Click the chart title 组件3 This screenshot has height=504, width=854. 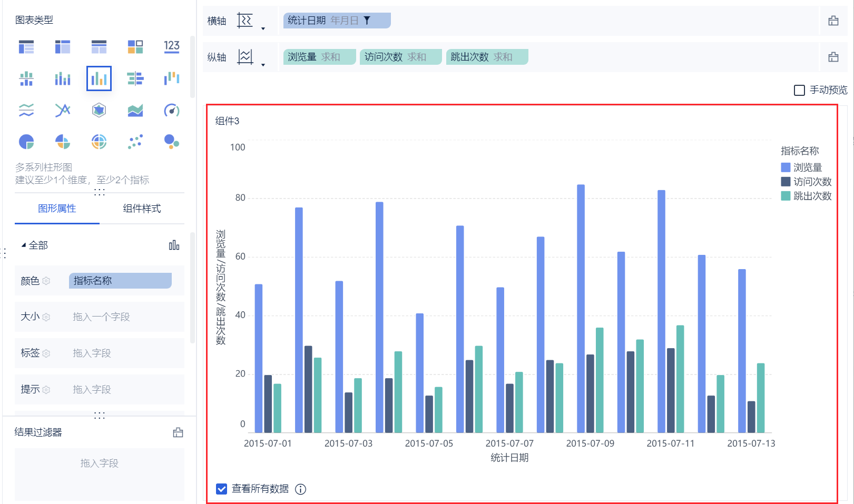[227, 121]
